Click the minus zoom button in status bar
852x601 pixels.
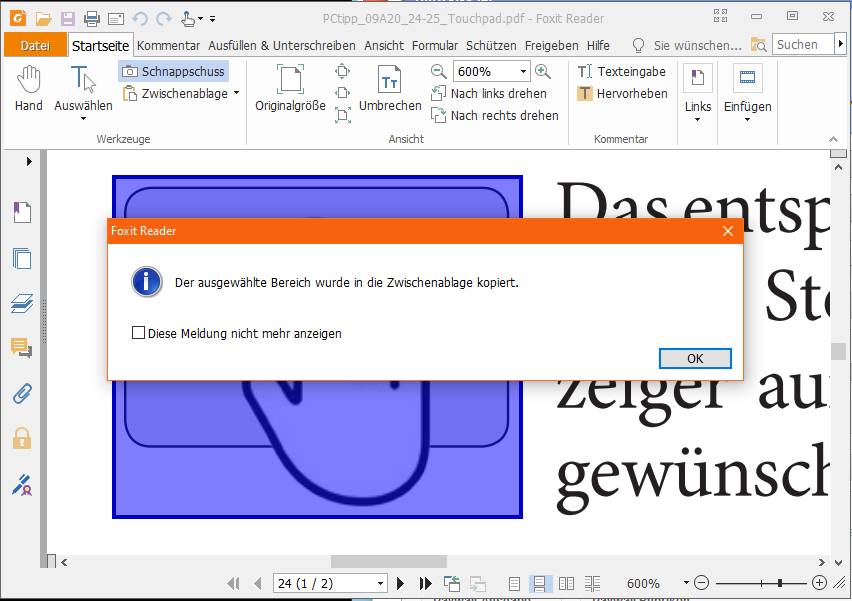tap(701, 583)
